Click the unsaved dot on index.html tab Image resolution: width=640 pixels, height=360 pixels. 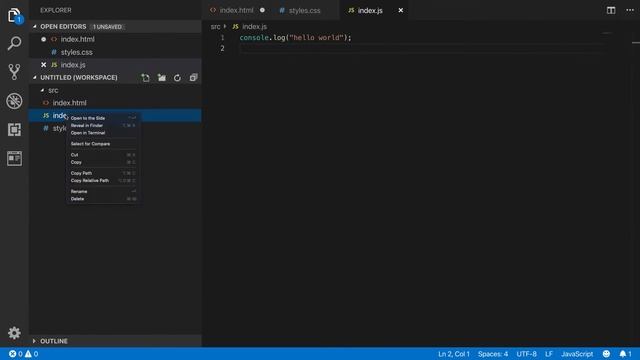[262, 10]
